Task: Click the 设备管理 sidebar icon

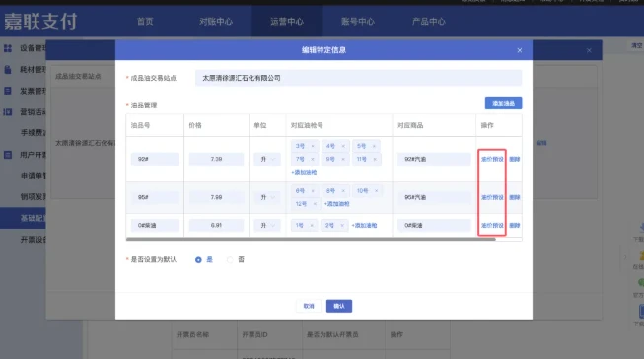Action: [x=8, y=48]
